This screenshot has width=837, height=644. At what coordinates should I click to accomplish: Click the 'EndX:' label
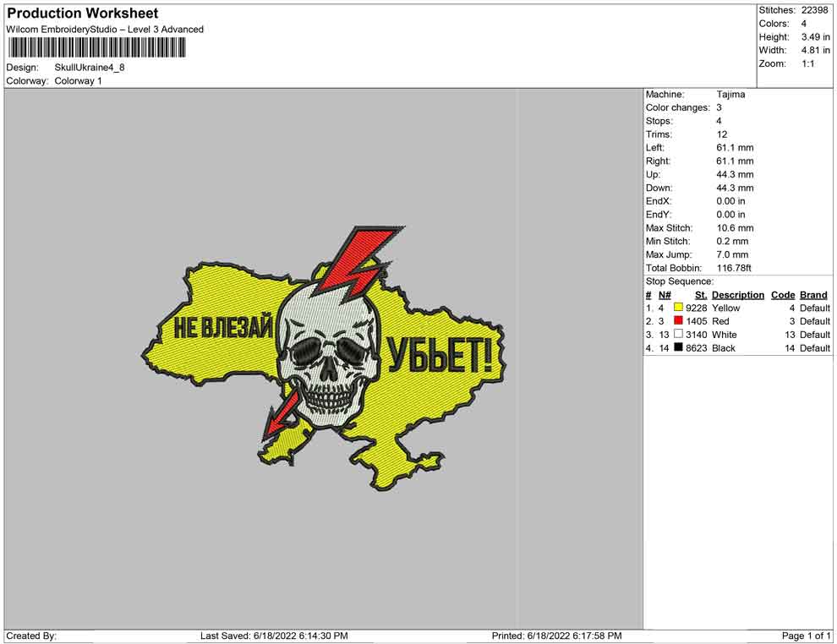[658, 201]
